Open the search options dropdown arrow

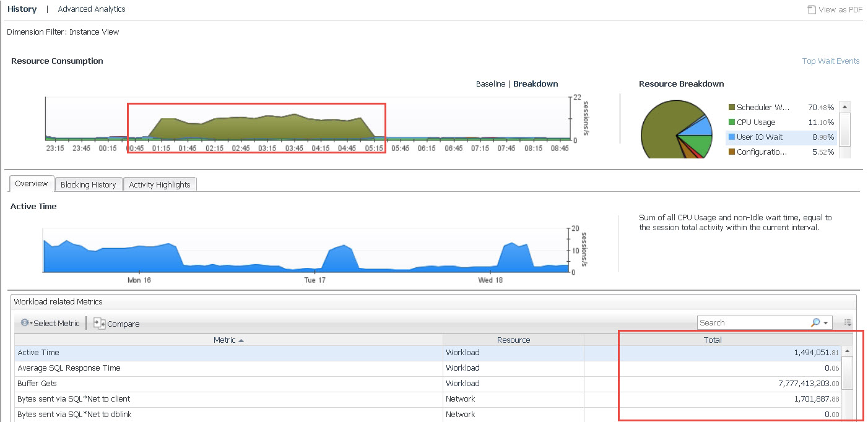point(826,323)
